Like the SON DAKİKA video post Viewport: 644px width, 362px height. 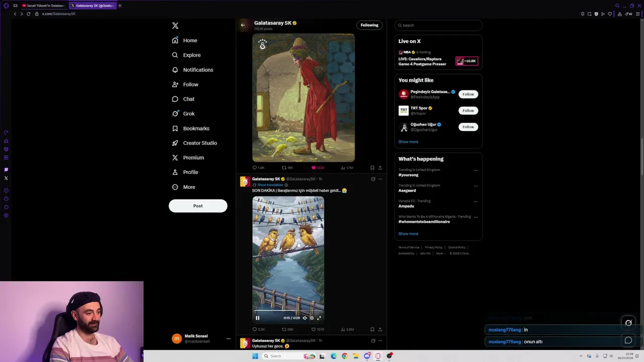[x=317, y=329]
